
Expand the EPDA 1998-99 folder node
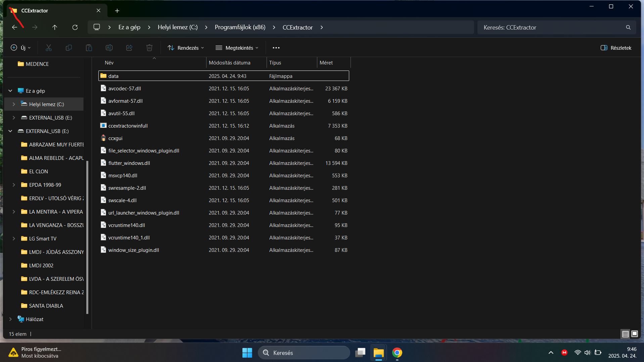point(14,185)
